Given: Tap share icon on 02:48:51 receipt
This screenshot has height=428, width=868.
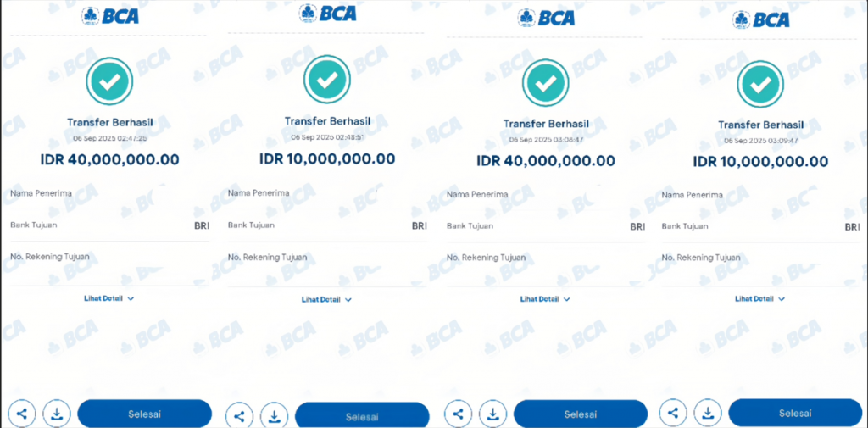Looking at the screenshot, I should tap(240, 416).
